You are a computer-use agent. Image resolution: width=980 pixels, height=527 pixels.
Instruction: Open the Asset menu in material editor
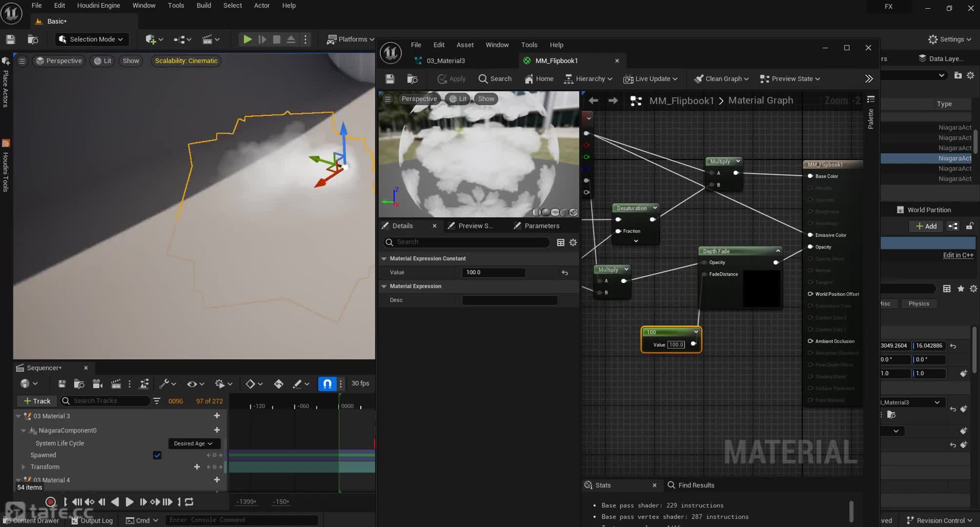[x=465, y=45]
